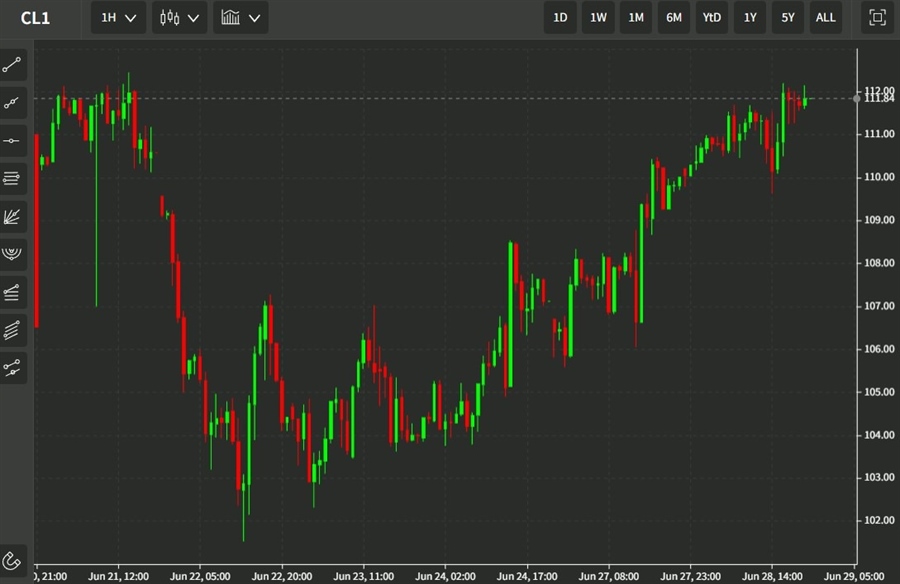Viewport: 900px width, 584px height.
Task: Set range to 1W
Action: 598,18
